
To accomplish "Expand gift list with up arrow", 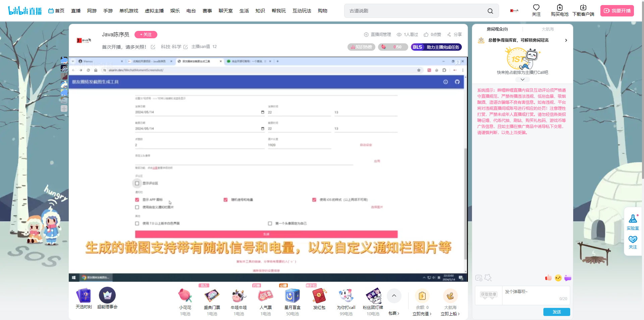I will click(x=394, y=296).
